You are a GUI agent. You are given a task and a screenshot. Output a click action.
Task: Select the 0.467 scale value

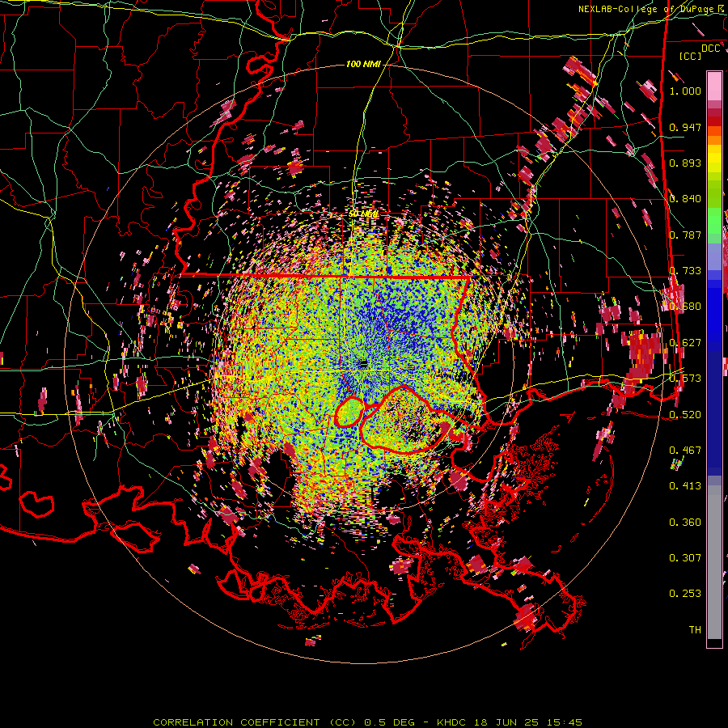pyautogui.click(x=685, y=451)
